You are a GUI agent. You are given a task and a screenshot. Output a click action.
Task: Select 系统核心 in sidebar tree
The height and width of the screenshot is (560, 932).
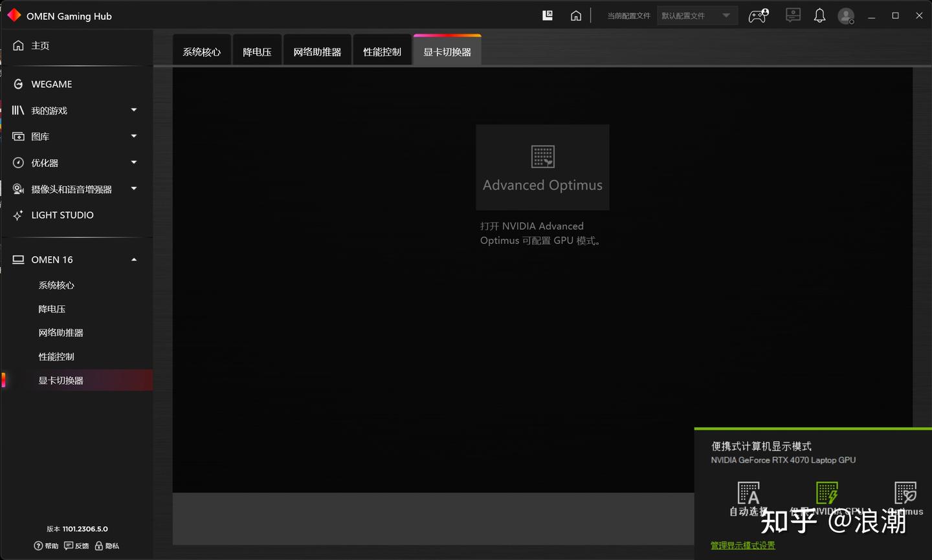point(56,285)
